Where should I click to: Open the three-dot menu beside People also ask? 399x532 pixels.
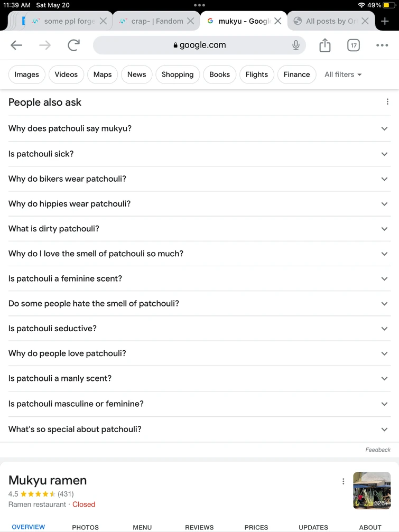coord(387,101)
